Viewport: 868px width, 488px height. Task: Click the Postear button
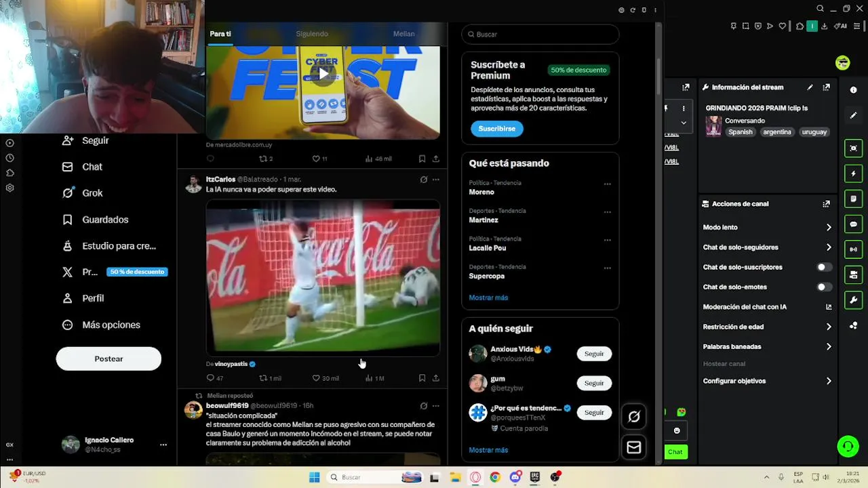108,359
